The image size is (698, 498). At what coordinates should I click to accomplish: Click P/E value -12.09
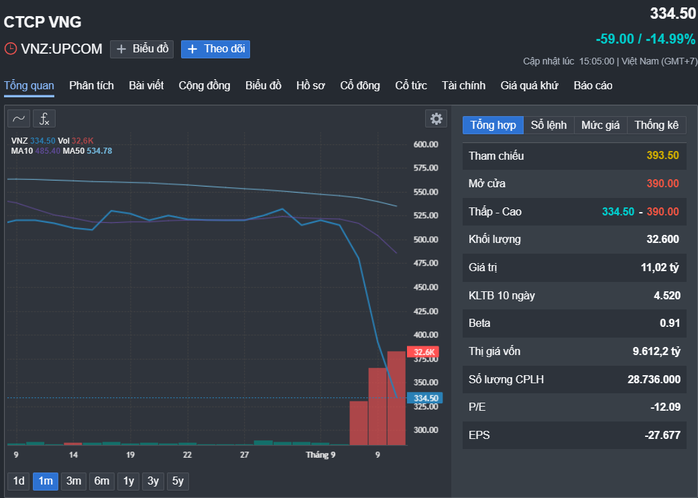666,407
